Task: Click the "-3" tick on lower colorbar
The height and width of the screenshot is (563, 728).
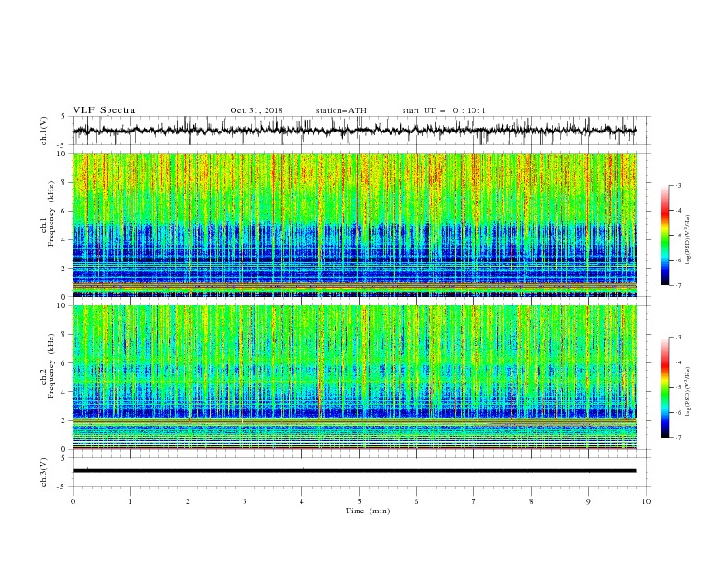Action: (x=678, y=338)
